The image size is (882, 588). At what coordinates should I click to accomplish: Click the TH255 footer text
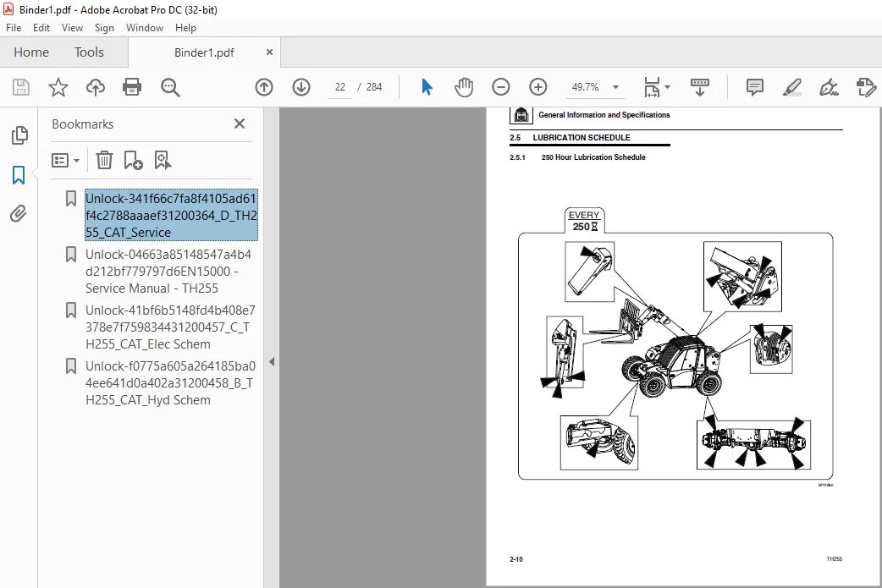[x=835, y=558]
